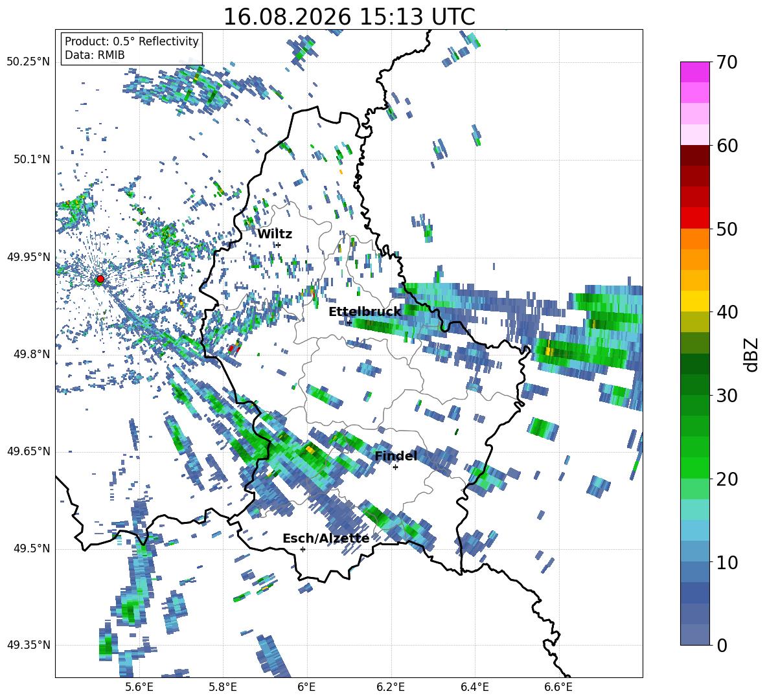Screen dimensions: 767x700
Task: Click the Product 0.5° Reflectivity info box
Action: (x=132, y=48)
